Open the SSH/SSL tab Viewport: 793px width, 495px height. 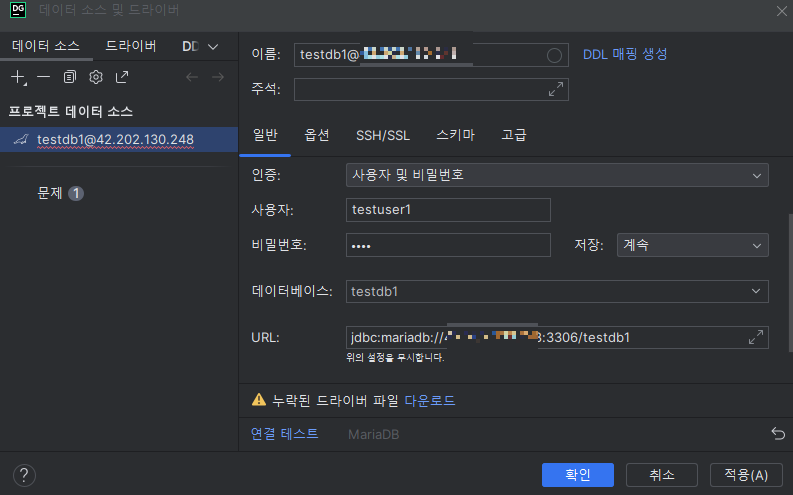[x=383, y=135]
